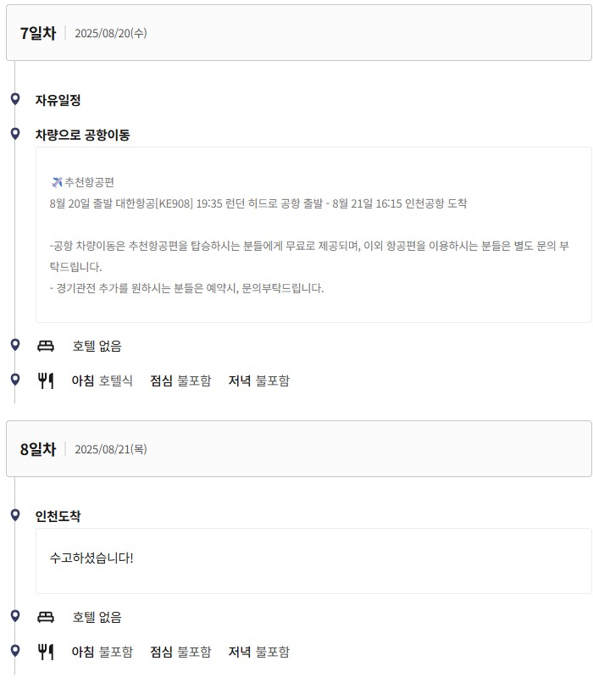Click the 아침 호텔식 meal label

(103, 381)
